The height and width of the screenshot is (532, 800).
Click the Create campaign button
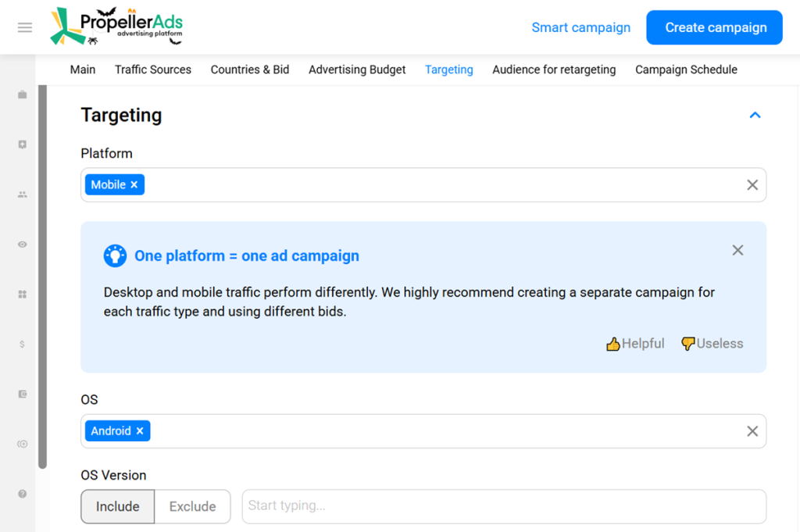714,27
